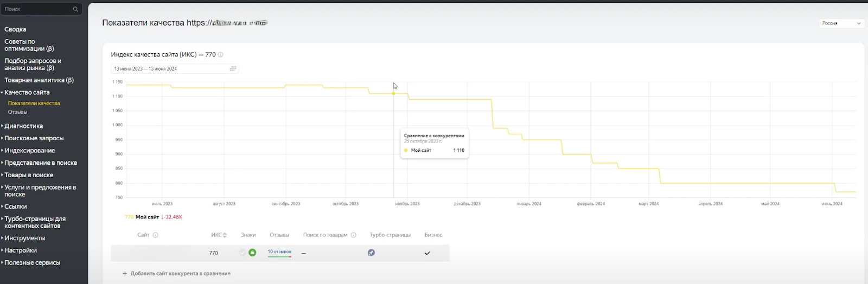Click info icon beside Сайт column header
Viewport: 868px width, 284px height.
click(x=156, y=235)
